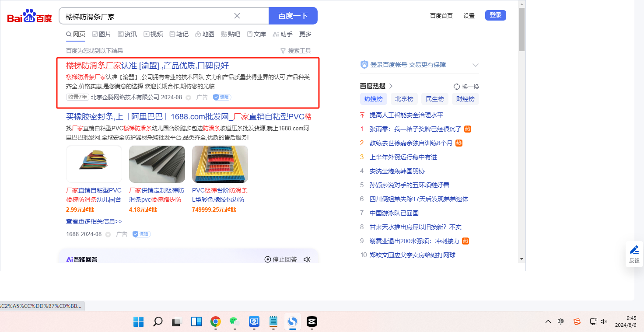Open the ad dropdown beside 北京企腾 2024-08
The width and height of the screenshot is (644, 332).
click(x=189, y=98)
